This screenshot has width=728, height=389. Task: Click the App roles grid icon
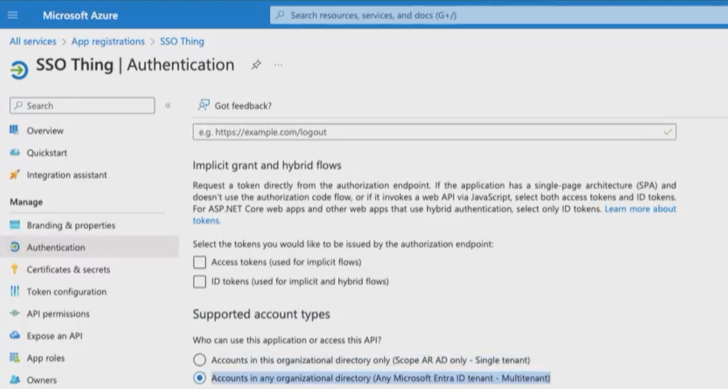15,357
